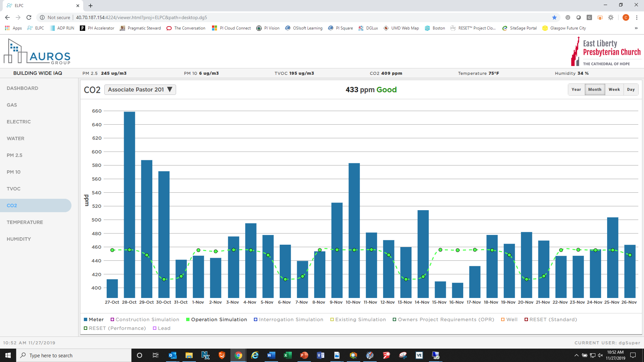Viewport: 644px width, 362px height.
Task: Open Excel from the taskbar
Action: 287,355
